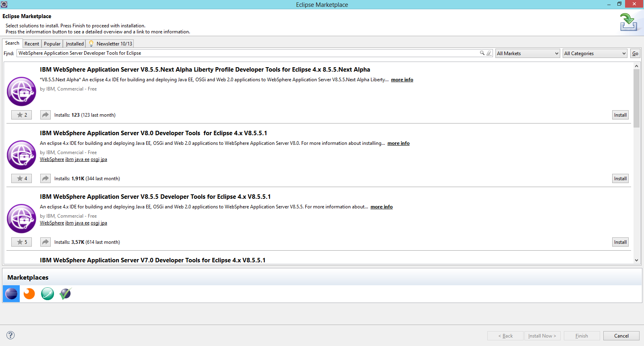
Task: Click the lightbulb icon on Newsletter tab
Action: tap(91, 43)
